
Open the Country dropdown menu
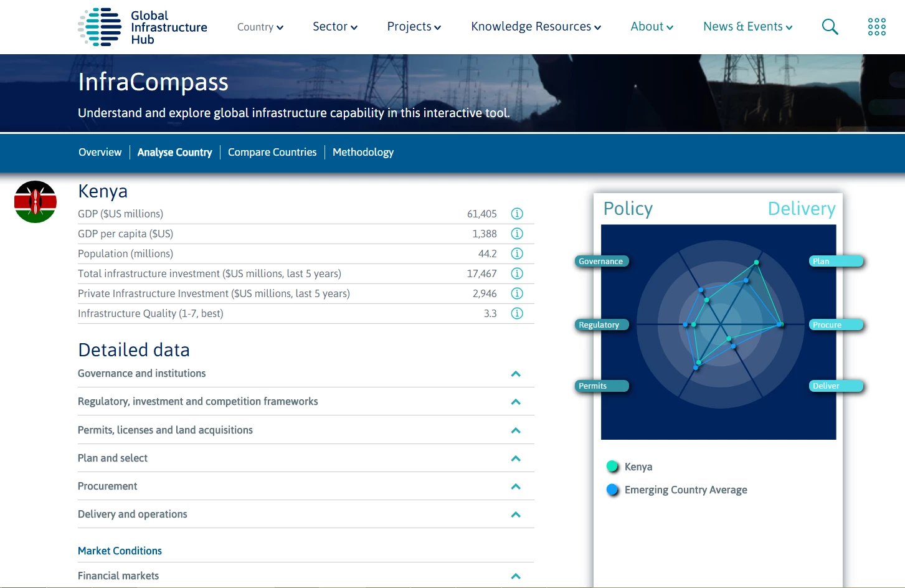pos(260,27)
